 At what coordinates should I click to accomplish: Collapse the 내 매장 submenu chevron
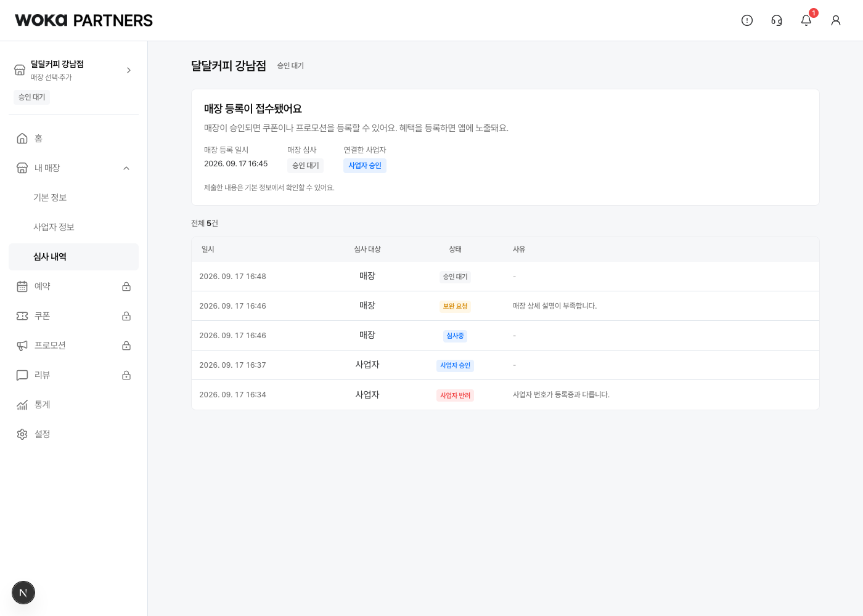click(x=126, y=168)
